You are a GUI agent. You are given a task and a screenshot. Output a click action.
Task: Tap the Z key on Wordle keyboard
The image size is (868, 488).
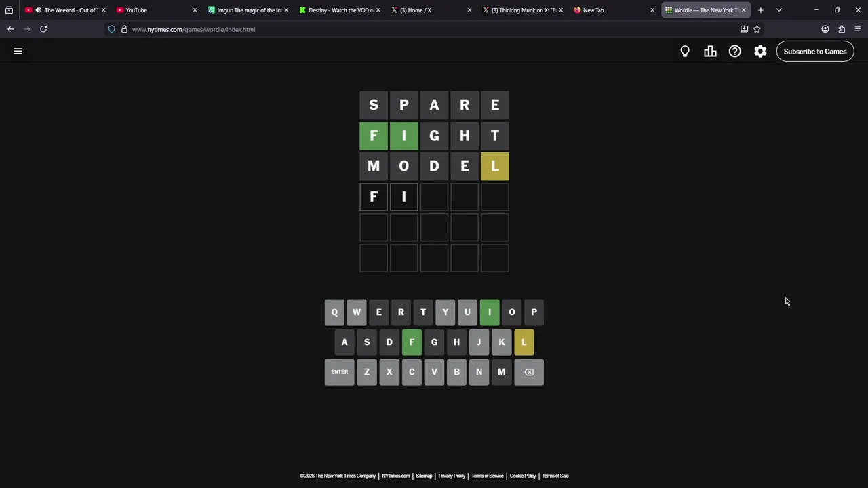pyautogui.click(x=367, y=372)
